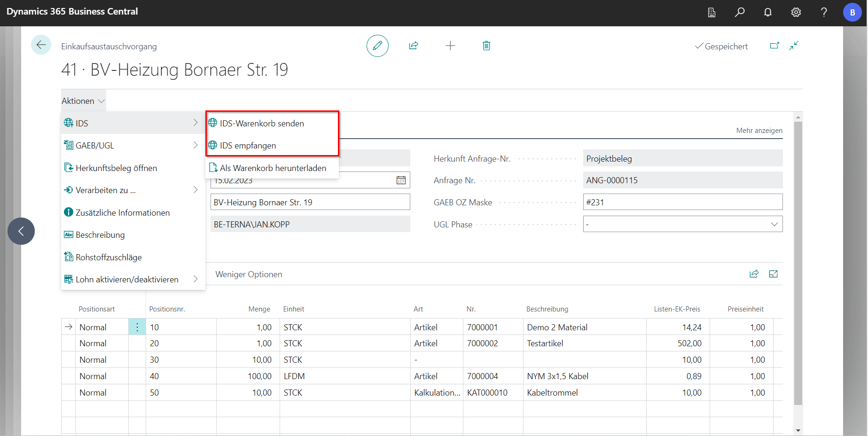Screen dimensions: 868x436
Task: Click the pencil edit icon
Action: (377, 46)
